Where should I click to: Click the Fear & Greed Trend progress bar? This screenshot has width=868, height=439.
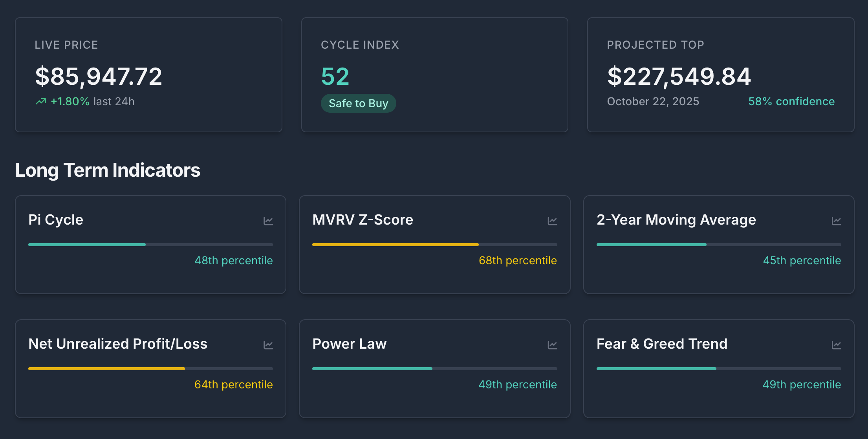click(x=719, y=369)
